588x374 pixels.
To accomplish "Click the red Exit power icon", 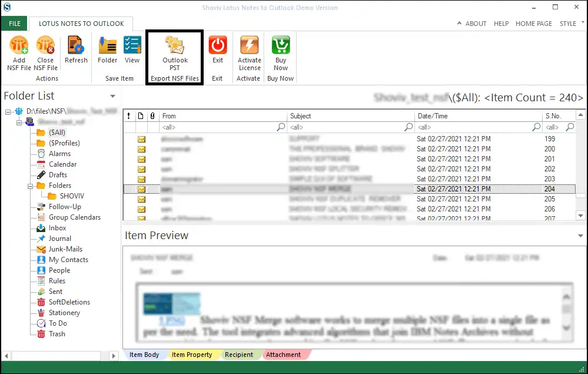I will pos(218,46).
